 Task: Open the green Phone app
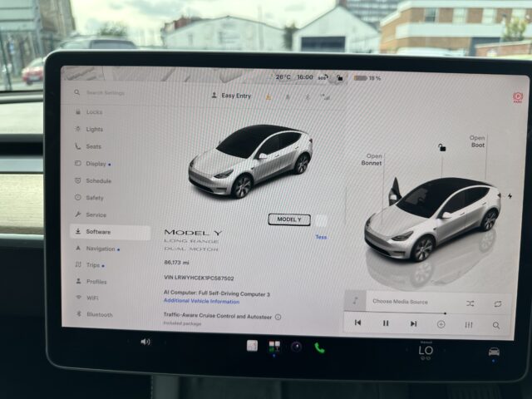(x=319, y=347)
